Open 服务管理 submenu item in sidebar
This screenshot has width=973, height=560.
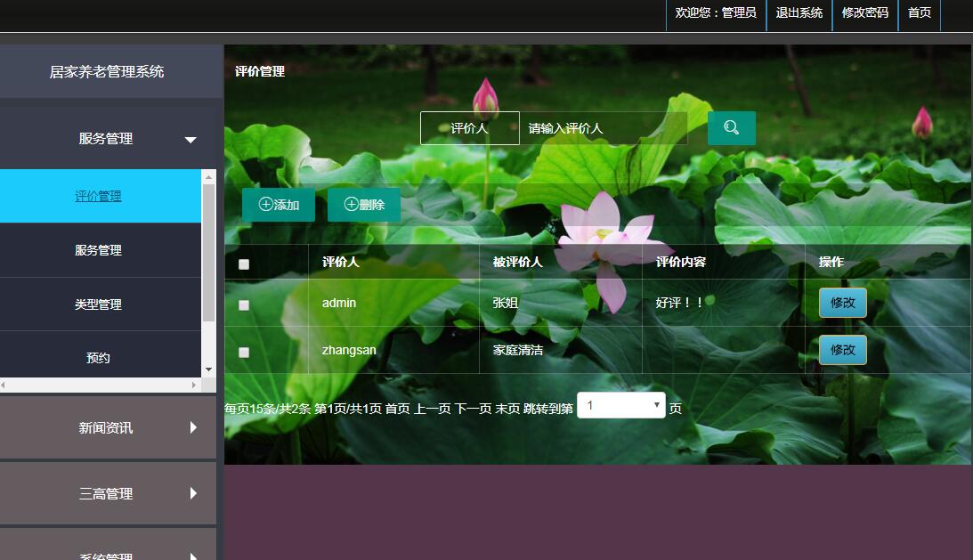click(x=101, y=250)
